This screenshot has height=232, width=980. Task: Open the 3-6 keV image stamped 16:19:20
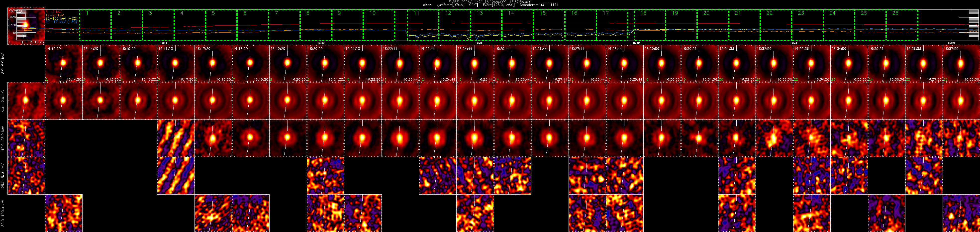pyautogui.click(x=288, y=64)
